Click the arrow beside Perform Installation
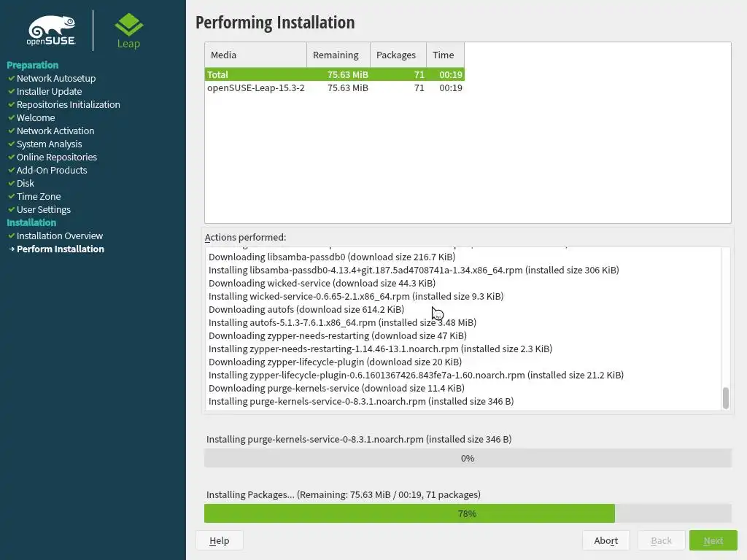 pyautogui.click(x=12, y=249)
